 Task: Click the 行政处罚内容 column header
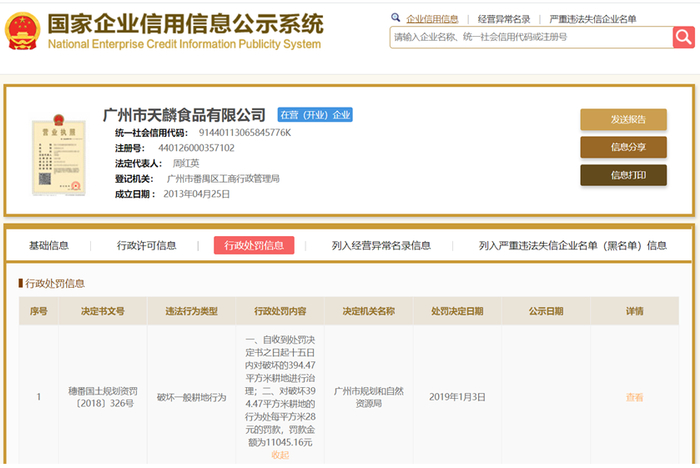280,311
